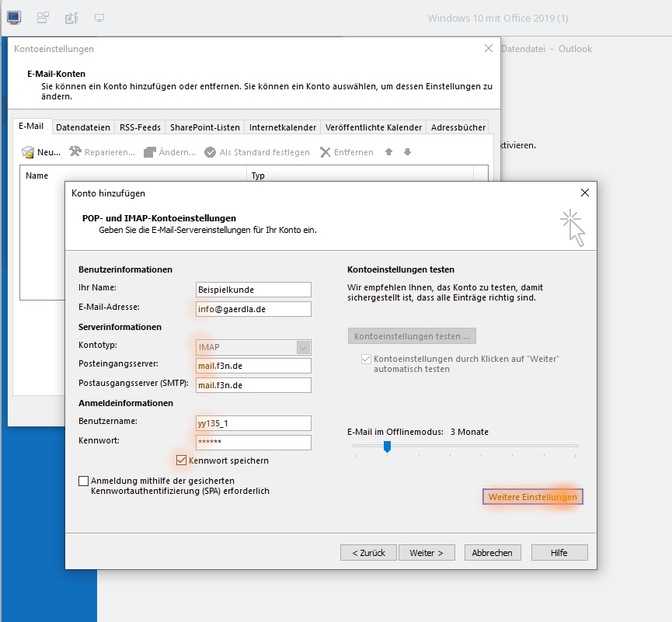Viewport: 672px width, 622px height.
Task: Move account up with arrow icon
Action: (388, 151)
